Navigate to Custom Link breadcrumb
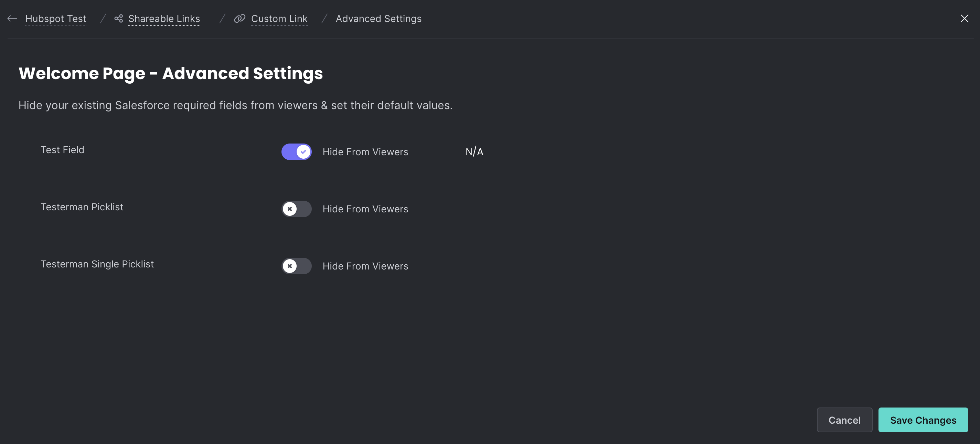 click(279, 19)
